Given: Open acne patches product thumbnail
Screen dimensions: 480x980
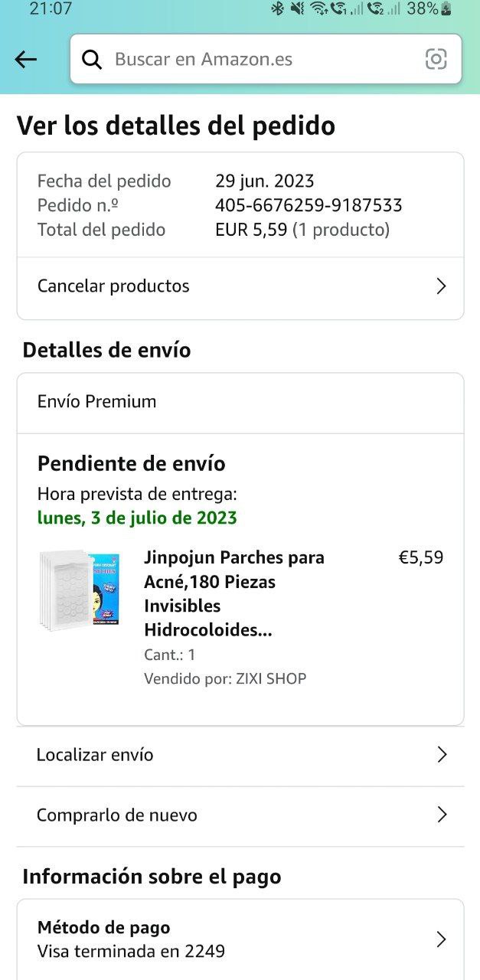Looking at the screenshot, I should (x=80, y=588).
